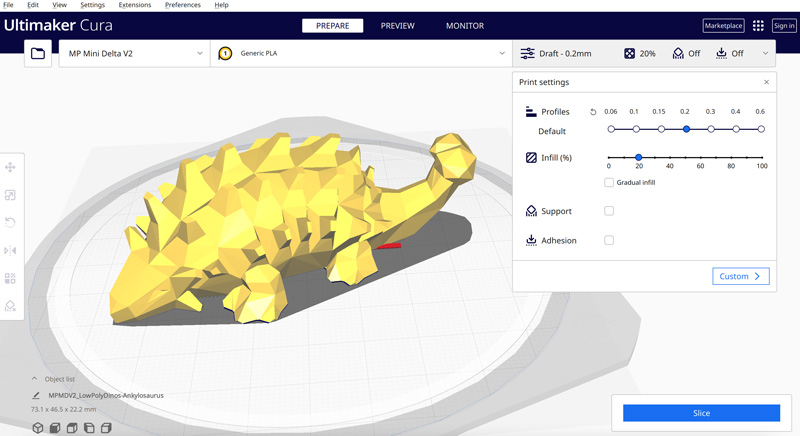Switch to right side view cube icon
The height and width of the screenshot is (436, 800).
point(106,428)
